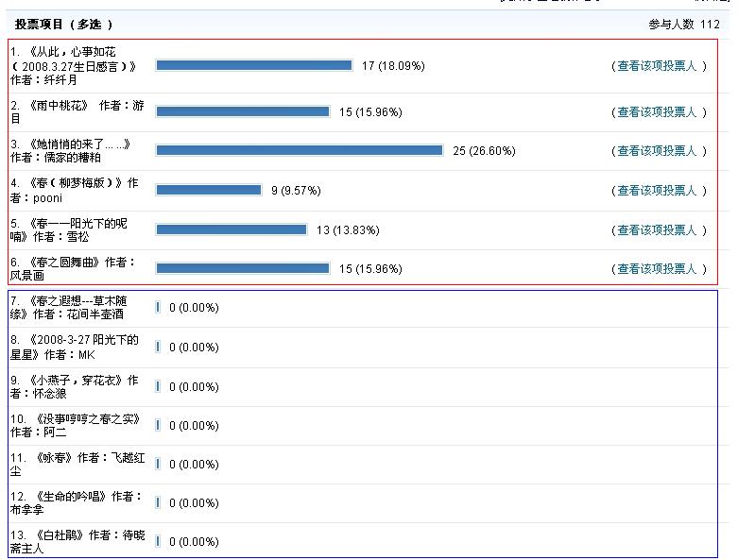View voters for 《春——阳光下的呢喃》

click(x=656, y=230)
